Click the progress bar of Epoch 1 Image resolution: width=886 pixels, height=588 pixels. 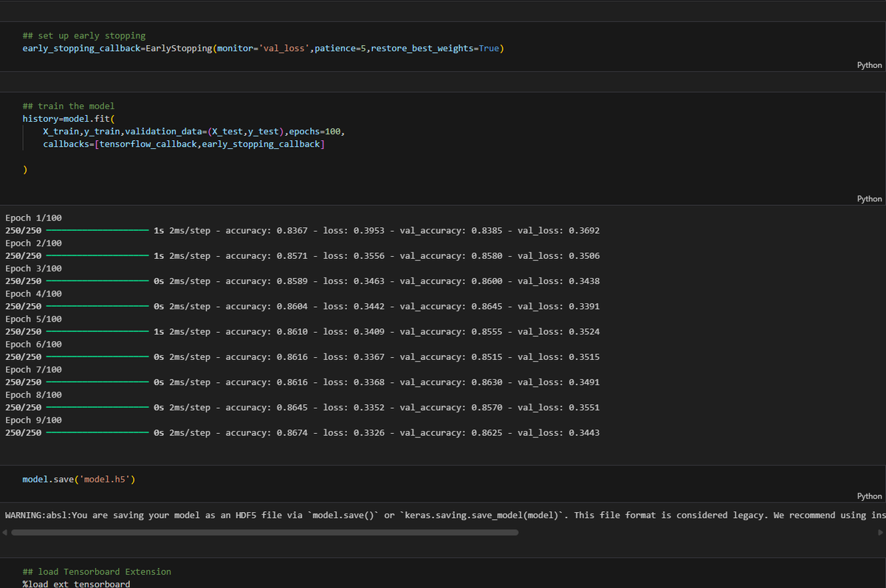pyautogui.click(x=97, y=231)
